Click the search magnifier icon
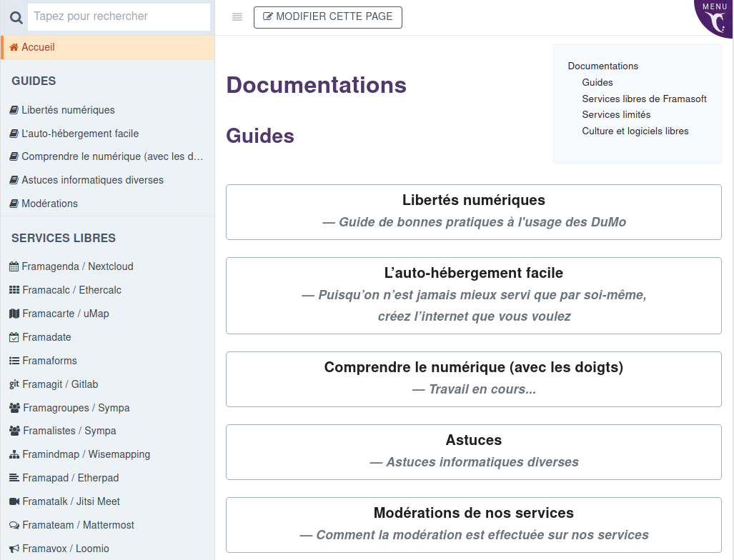The width and height of the screenshot is (734, 560). point(16,18)
